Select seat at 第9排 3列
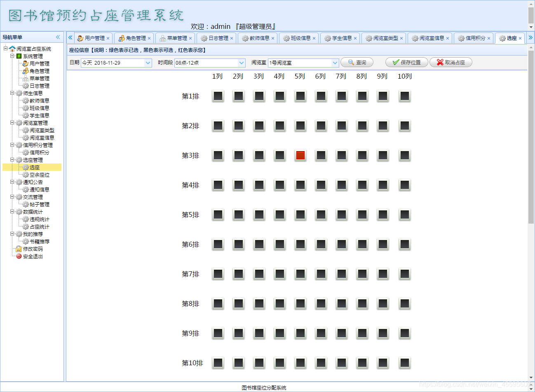The height and width of the screenshot is (392, 535). (259, 334)
